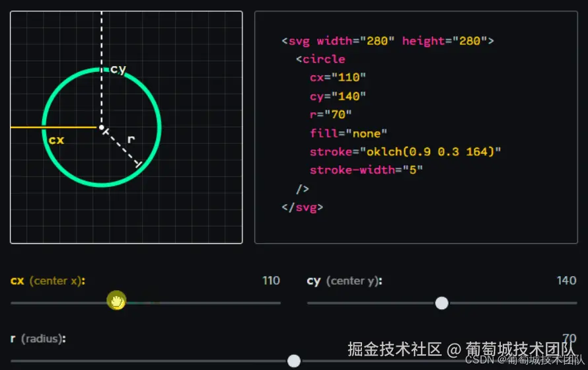This screenshot has width=588, height=370.
Task: Click the yellow cx label in preview
Action: (56, 140)
